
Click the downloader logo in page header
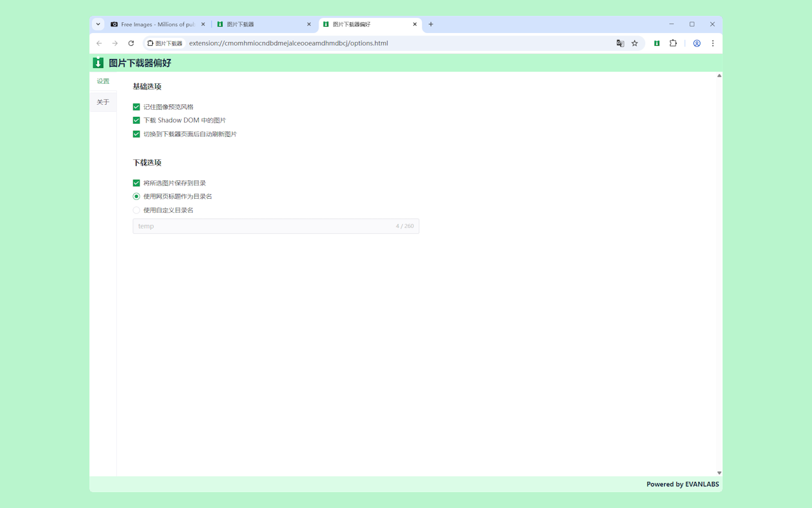tap(98, 63)
